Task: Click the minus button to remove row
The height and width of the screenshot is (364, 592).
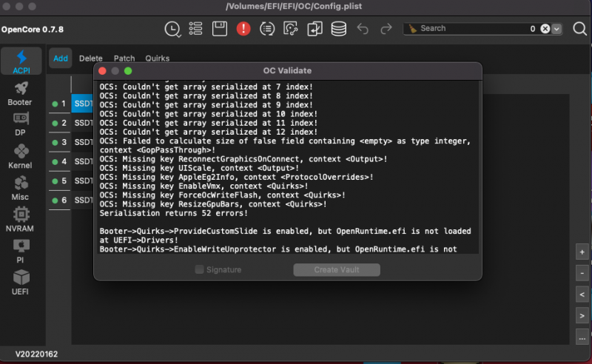Action: [x=582, y=274]
